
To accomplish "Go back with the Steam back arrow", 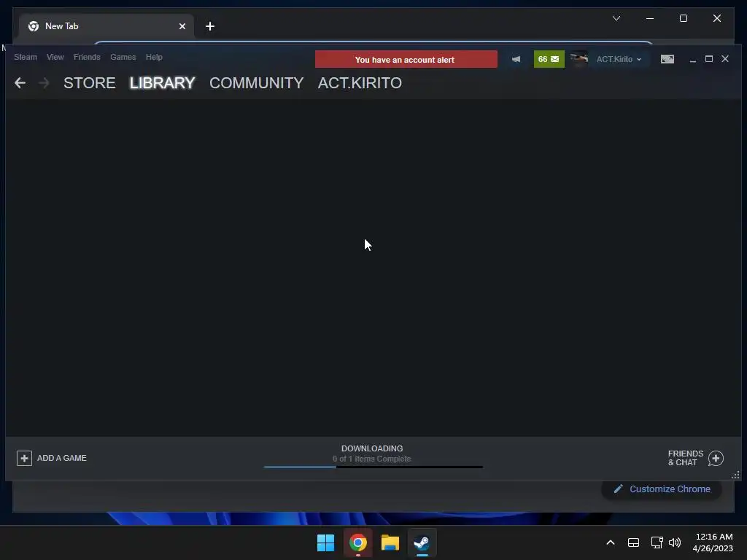I will tap(20, 83).
